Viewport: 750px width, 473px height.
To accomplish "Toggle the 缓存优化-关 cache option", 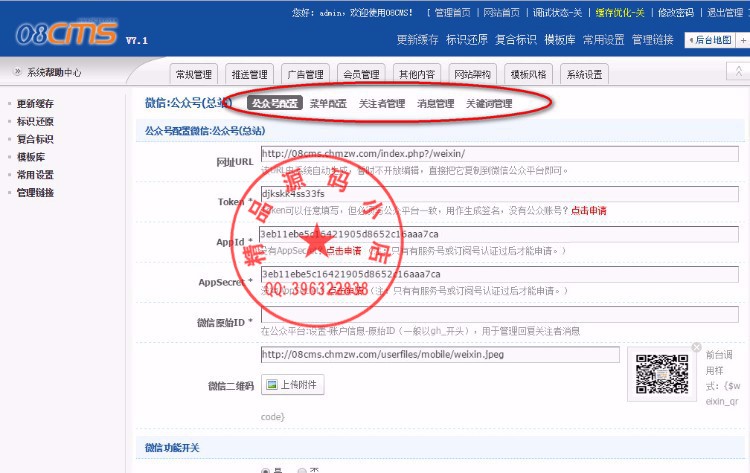I will (620, 13).
